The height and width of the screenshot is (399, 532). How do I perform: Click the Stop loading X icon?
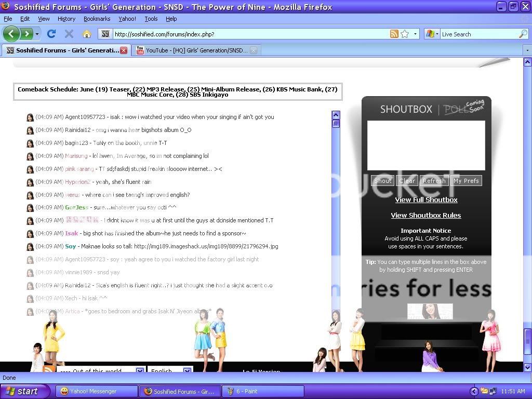69,34
